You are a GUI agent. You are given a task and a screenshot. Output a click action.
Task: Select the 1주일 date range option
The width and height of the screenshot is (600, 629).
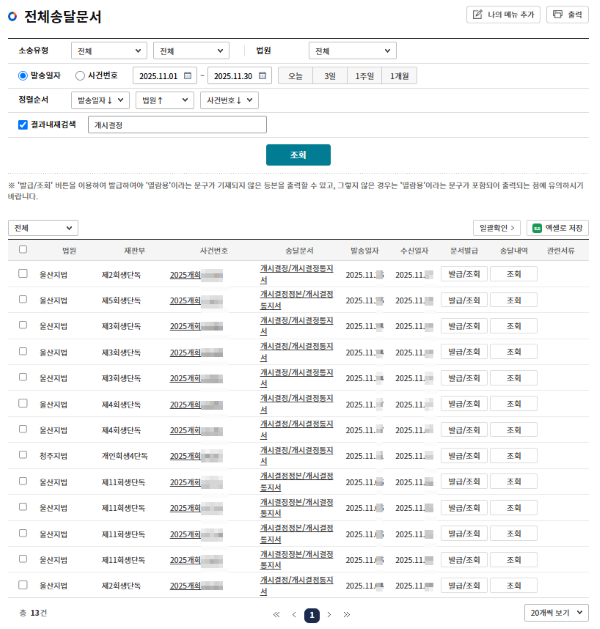(x=364, y=75)
